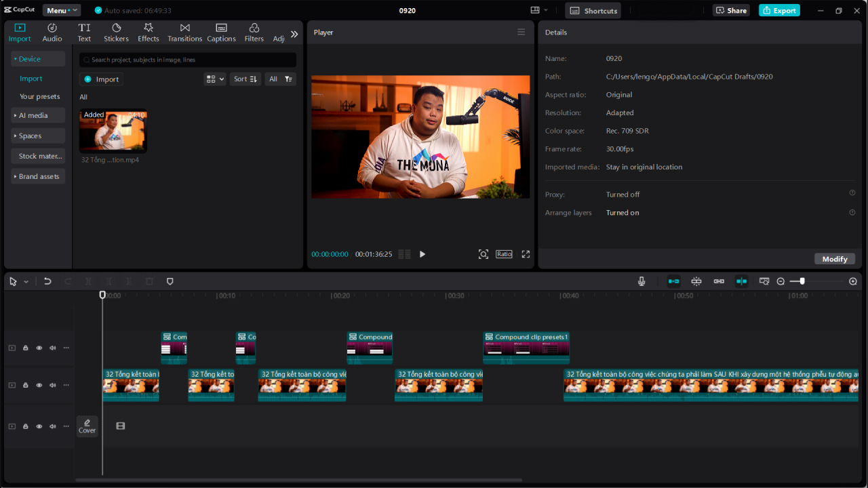Open the Shortcuts window
868x488 pixels.
click(x=593, y=10)
